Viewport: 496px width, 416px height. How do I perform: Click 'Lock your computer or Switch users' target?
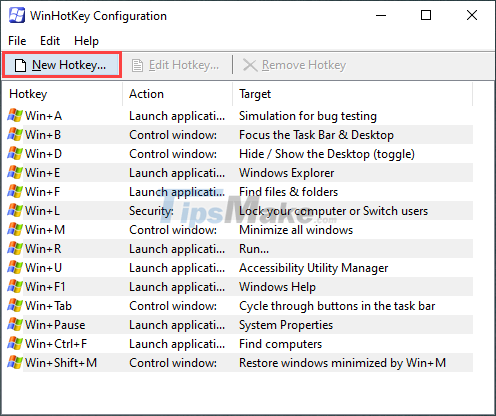(x=334, y=211)
